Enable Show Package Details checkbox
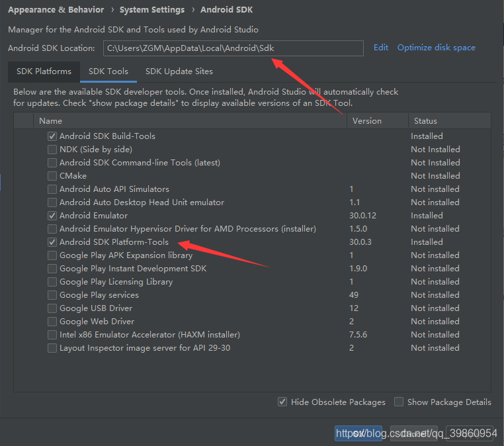504x446 pixels. 399,402
